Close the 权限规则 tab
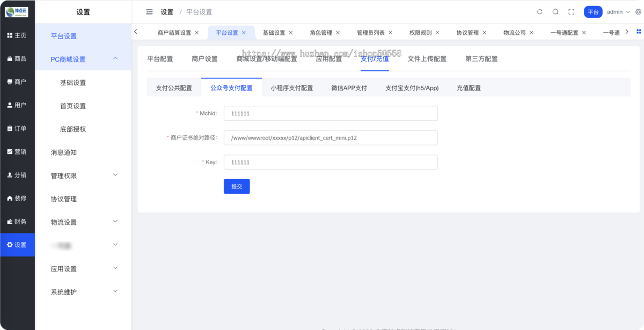644x330 pixels. tap(437, 33)
